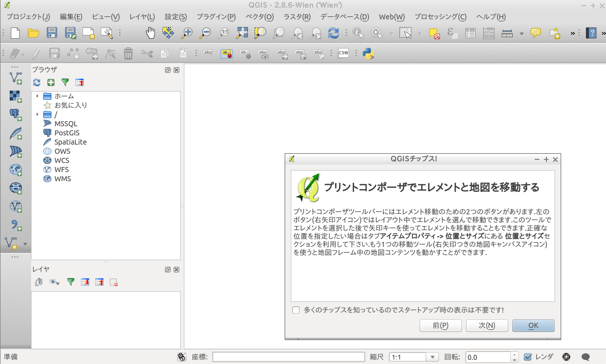Screen dimensions: 606x364
Task: Open the select features dropdown arrow
Action: click(420, 34)
